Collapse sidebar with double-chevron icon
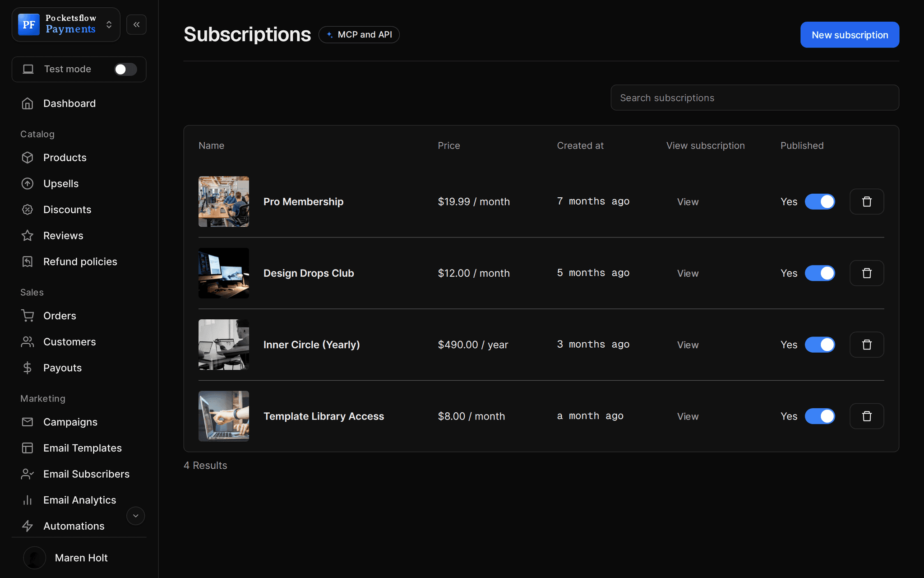Screen dimensions: 924x578 [136, 24]
